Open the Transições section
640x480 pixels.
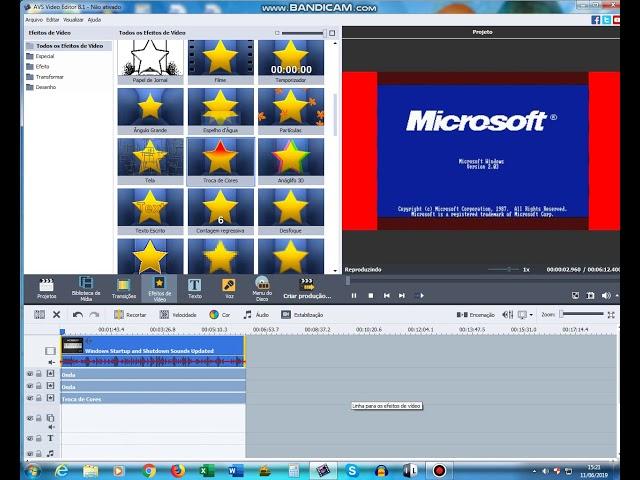124,289
